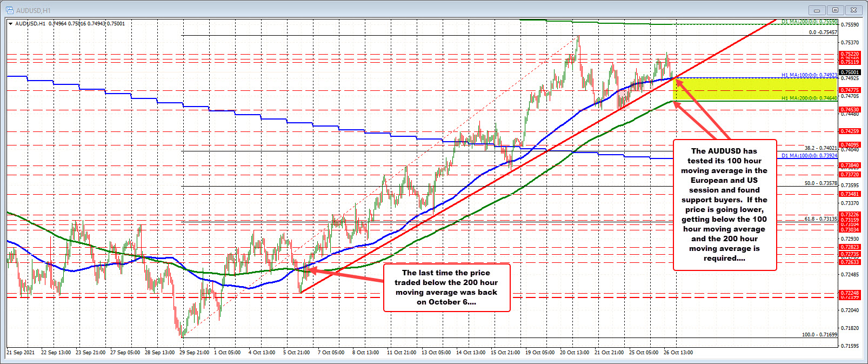The width and height of the screenshot is (868, 364).
Task: Click the red price tag 0.72823
Action: (850, 247)
